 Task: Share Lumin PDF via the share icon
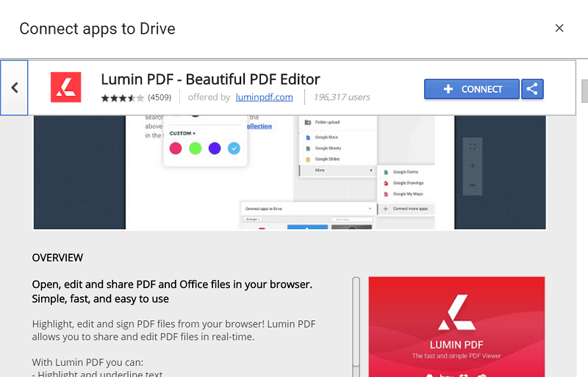[x=532, y=89]
